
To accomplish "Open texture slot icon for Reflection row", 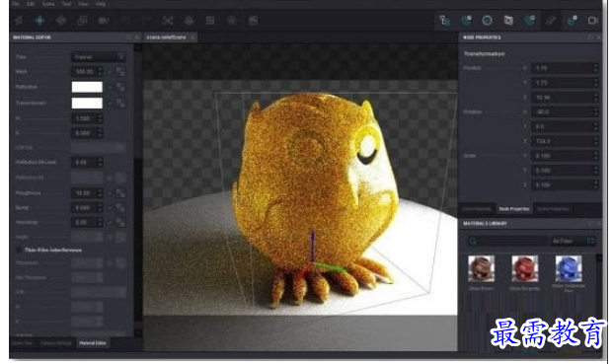I will tap(120, 87).
